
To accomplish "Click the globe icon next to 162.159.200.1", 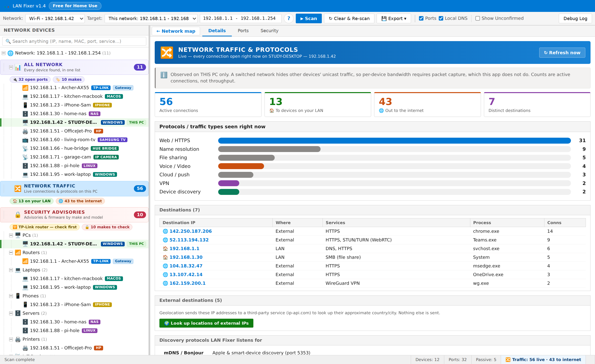I will click(165, 283).
